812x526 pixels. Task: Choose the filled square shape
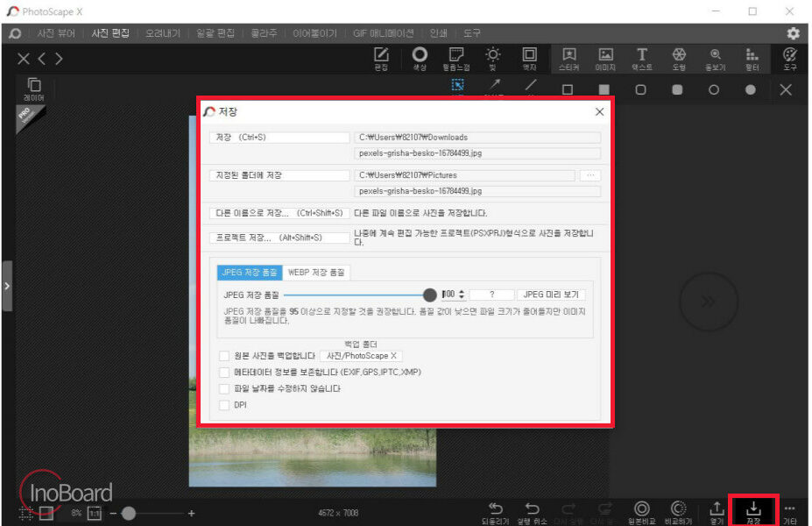tap(604, 89)
